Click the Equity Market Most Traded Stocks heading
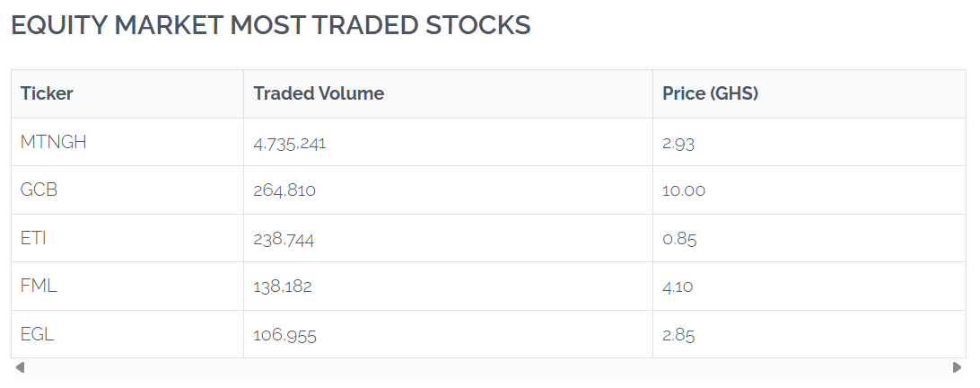The height and width of the screenshot is (388, 980). coord(271,25)
